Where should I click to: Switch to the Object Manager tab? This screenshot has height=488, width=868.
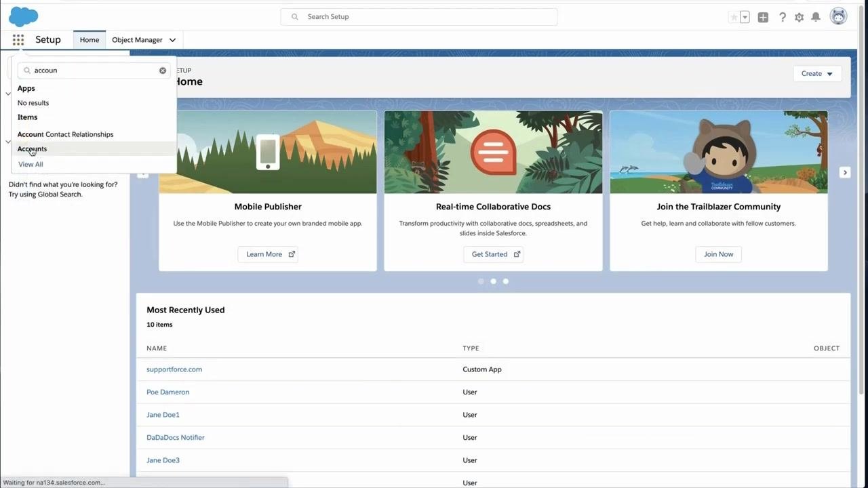click(x=137, y=40)
